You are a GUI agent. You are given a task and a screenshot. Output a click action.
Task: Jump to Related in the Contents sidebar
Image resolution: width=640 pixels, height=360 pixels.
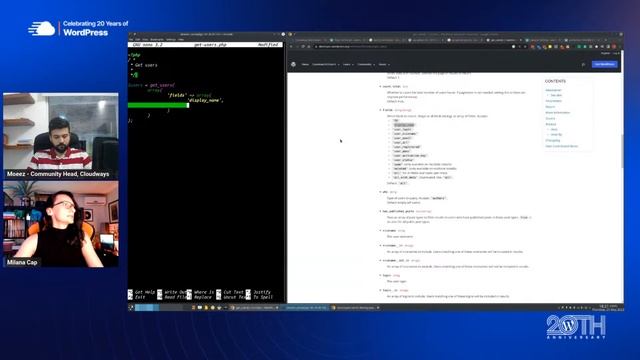click(551, 124)
